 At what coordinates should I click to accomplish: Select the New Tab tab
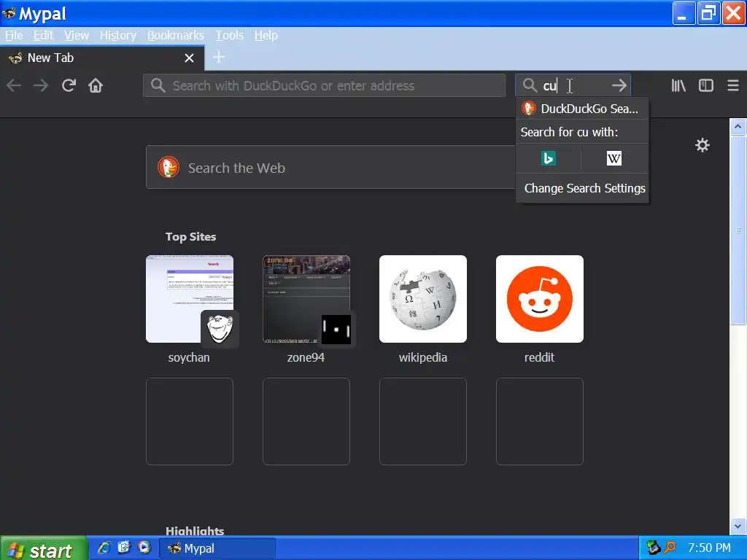(102, 58)
